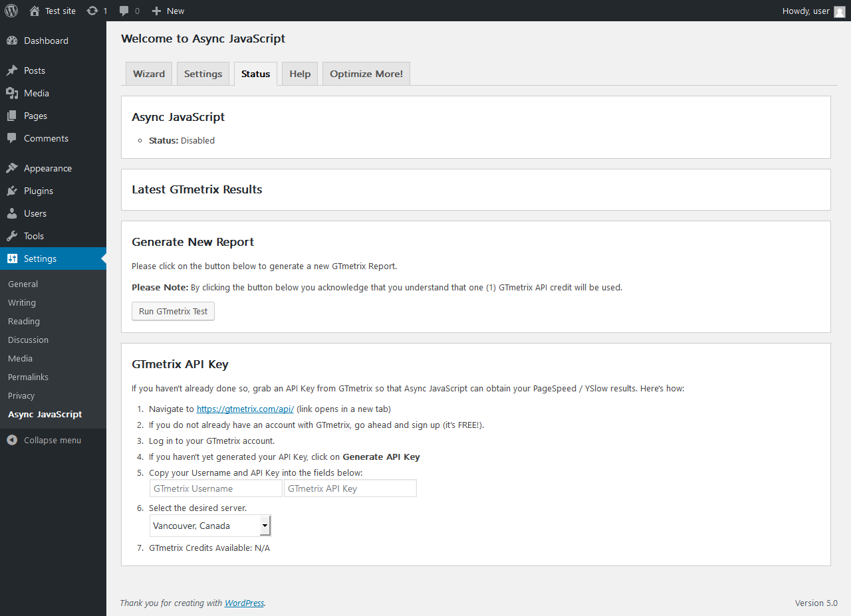
Task: Focus the GTmetrix Username field
Action: (216, 488)
